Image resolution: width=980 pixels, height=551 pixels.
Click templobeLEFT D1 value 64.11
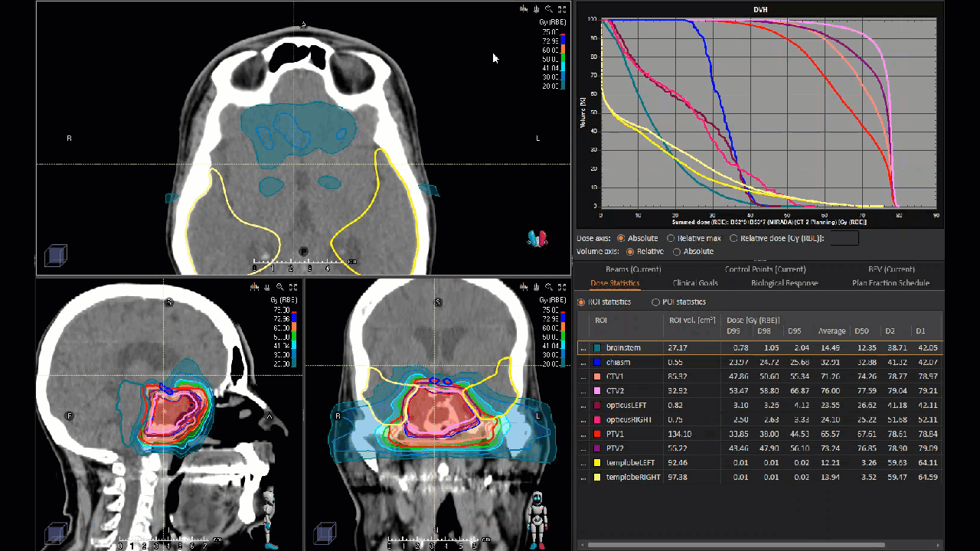pos(927,462)
